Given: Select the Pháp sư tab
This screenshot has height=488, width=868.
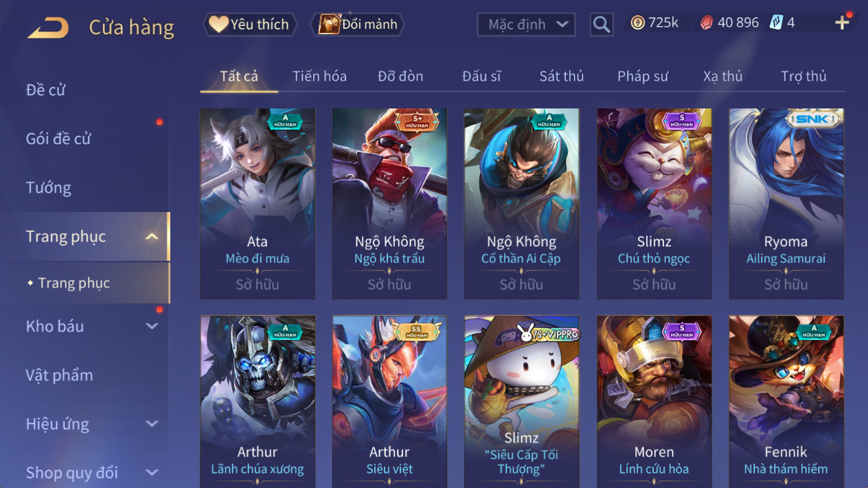Looking at the screenshot, I should [x=642, y=76].
